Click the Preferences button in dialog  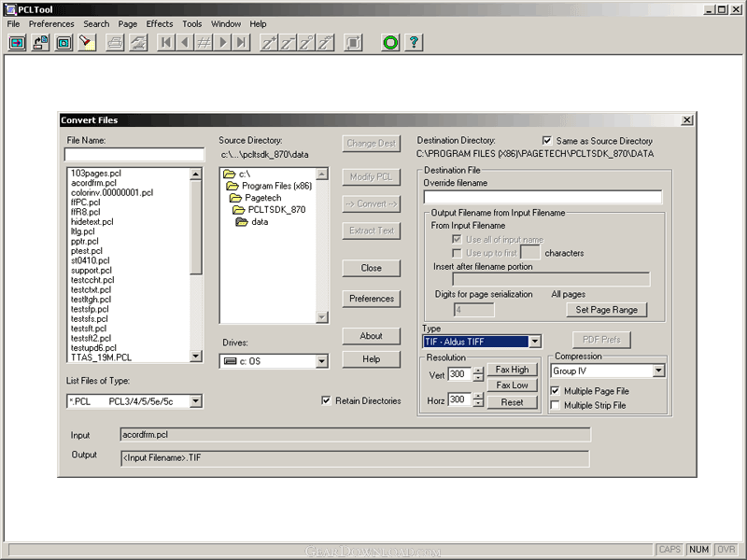pyautogui.click(x=371, y=299)
